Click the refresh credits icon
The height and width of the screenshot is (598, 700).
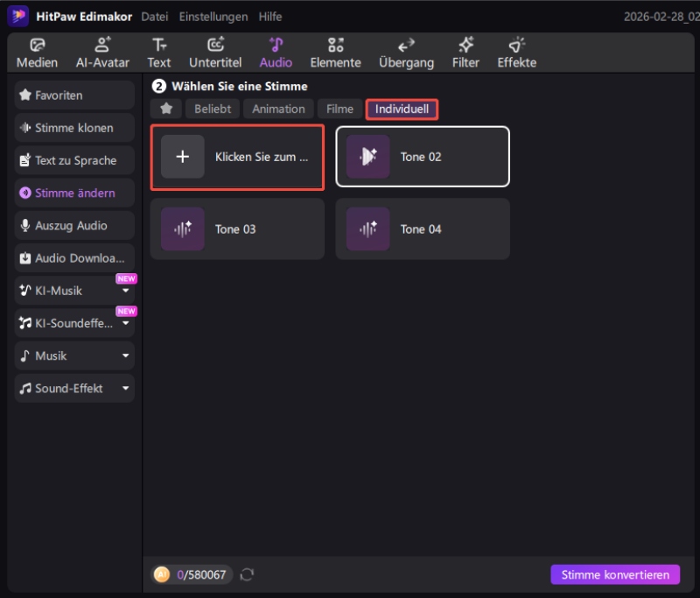point(247,574)
